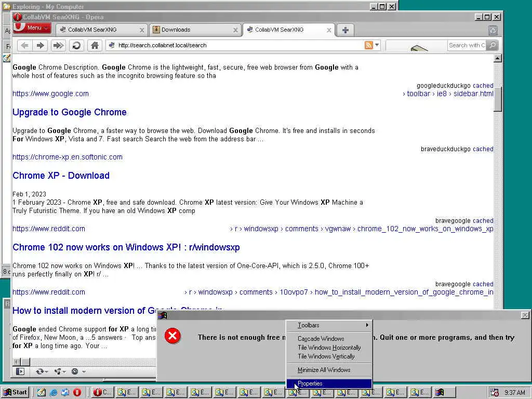Close the Downloads tab
This screenshot has width=532, height=399.
click(x=235, y=30)
